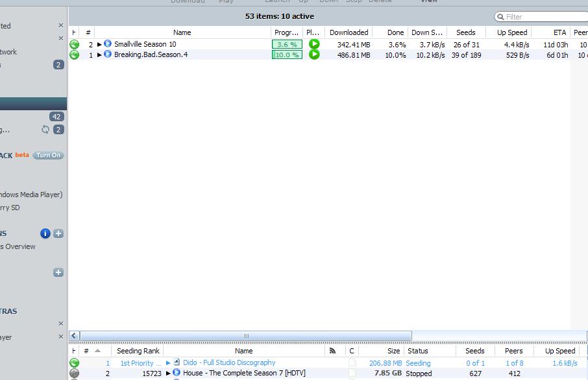Click the left arrow of the horizontal scrollbar
588x380 pixels.
tap(74, 336)
